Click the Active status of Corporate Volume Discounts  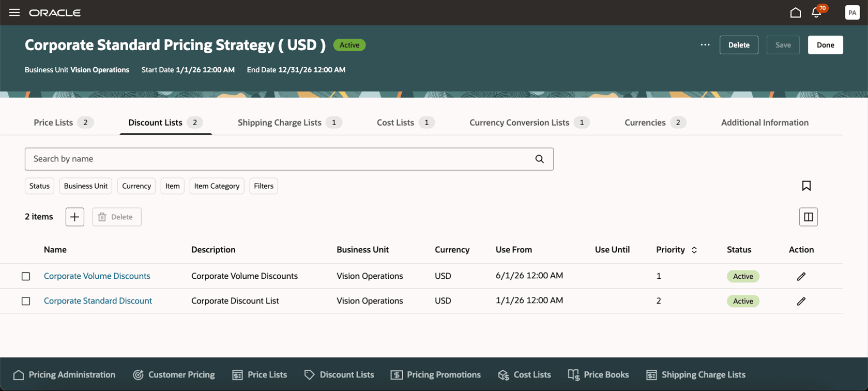click(743, 276)
